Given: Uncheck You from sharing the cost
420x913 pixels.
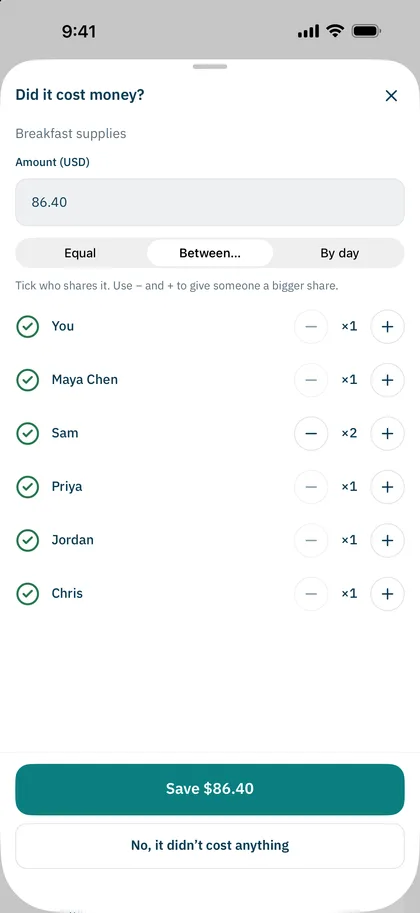Looking at the screenshot, I should tap(27, 327).
